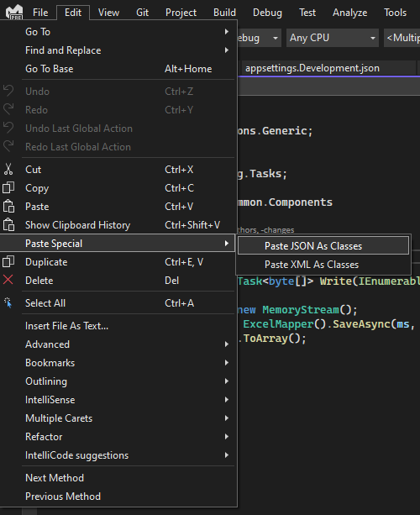The image size is (420, 515).
Task: Click the Select All cursor icon
Action: 8,302
